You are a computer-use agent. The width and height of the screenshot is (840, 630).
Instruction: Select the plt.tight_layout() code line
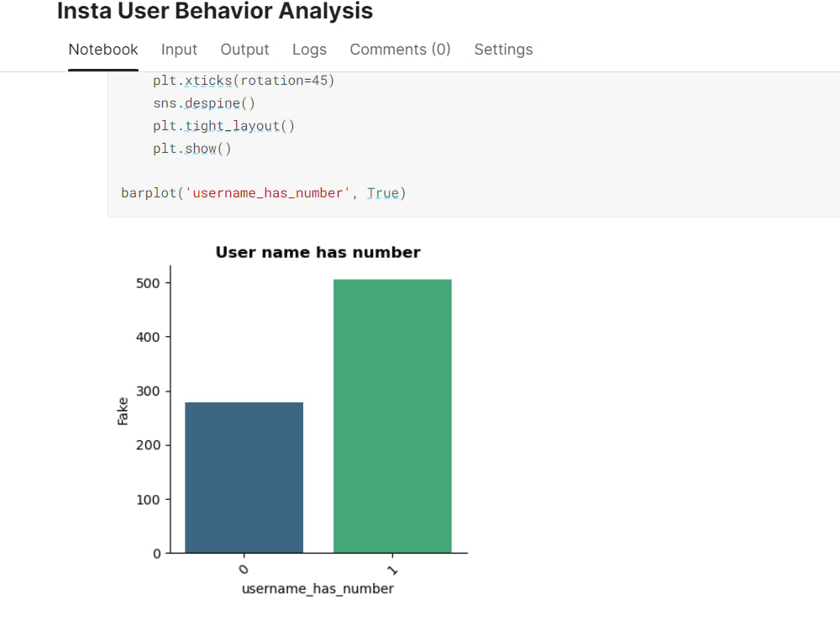click(x=223, y=125)
